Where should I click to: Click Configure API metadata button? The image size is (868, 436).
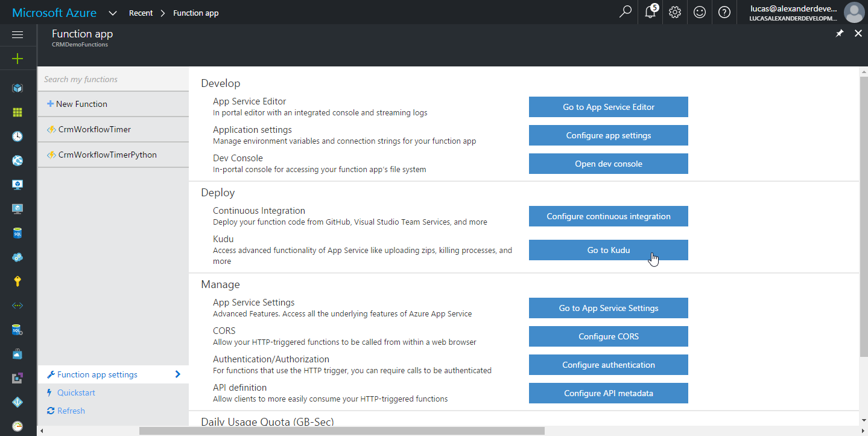click(x=609, y=393)
